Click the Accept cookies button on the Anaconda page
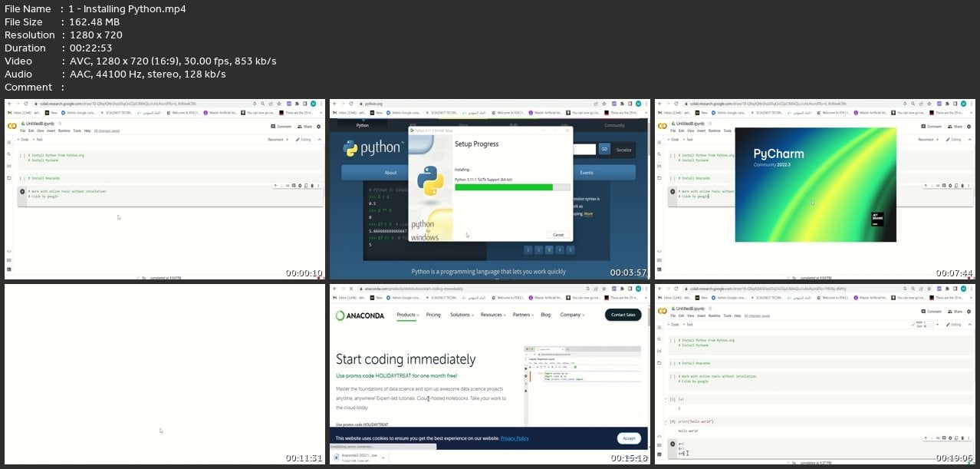 629,438
